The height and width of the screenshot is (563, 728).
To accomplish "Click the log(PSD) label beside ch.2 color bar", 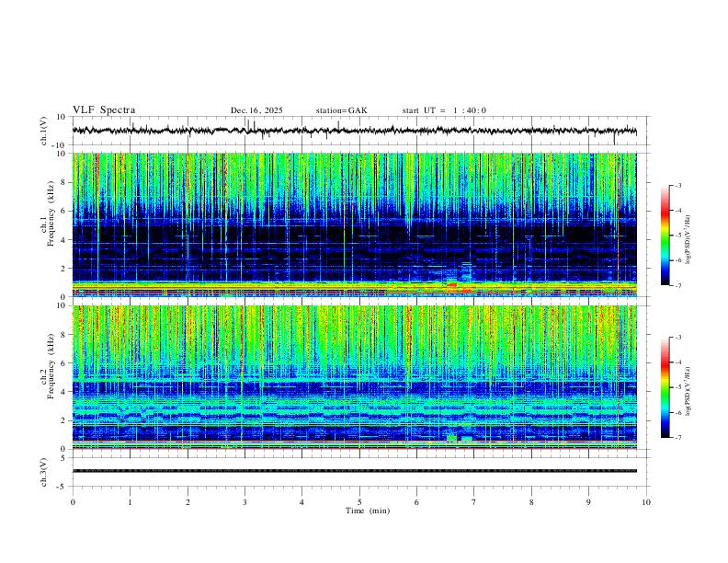I will pyautogui.click(x=688, y=391).
